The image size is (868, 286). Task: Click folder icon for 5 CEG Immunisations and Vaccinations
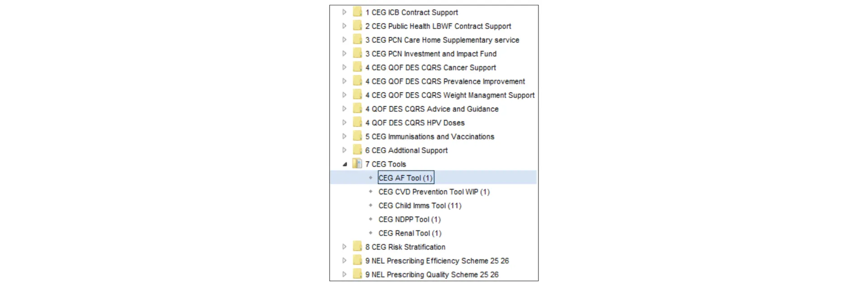tap(357, 136)
